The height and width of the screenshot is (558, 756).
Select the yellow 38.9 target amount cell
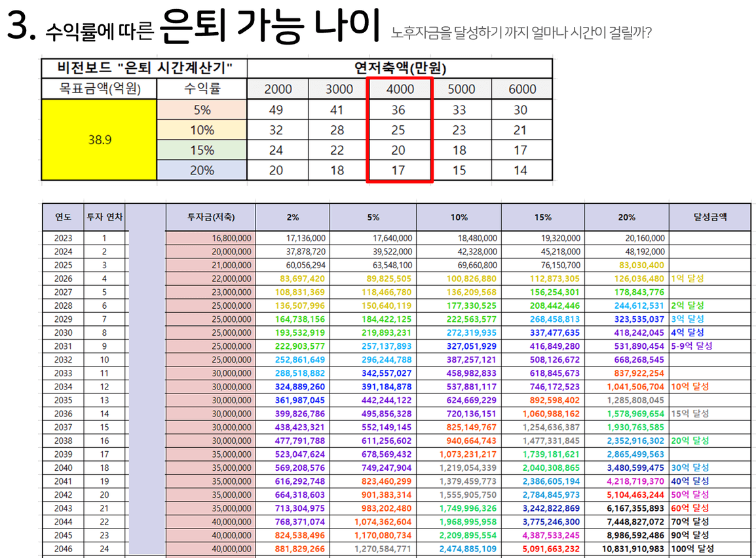pyautogui.click(x=99, y=140)
